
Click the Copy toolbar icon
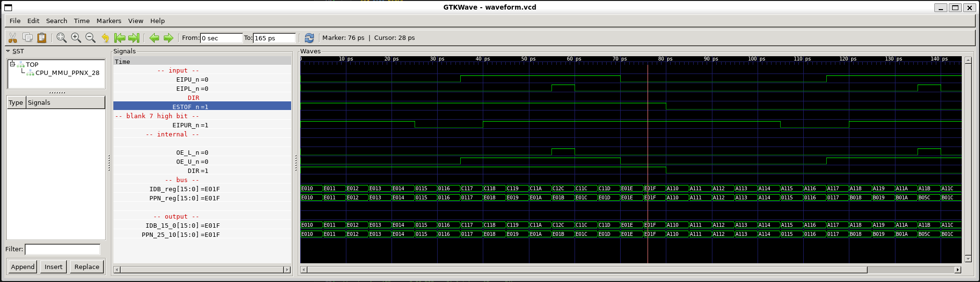[27, 37]
